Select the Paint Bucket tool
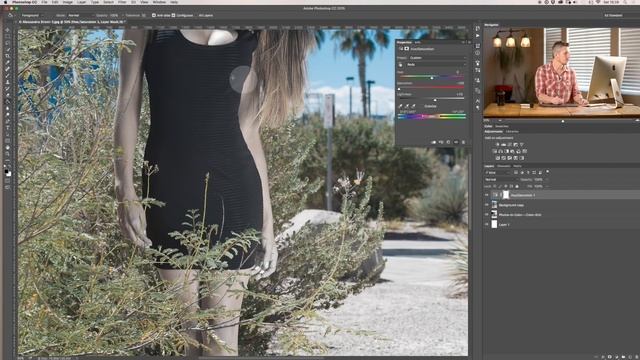Image resolution: width=640 pixels, height=360 pixels. coord(8,101)
